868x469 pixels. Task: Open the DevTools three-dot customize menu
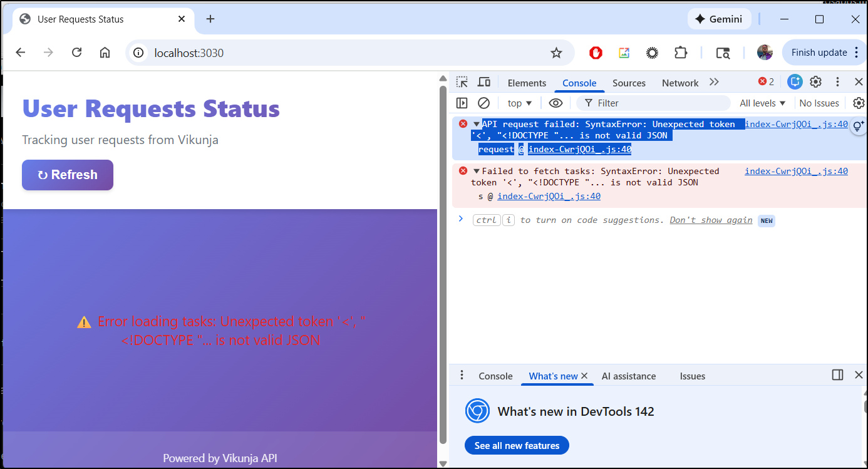837,82
